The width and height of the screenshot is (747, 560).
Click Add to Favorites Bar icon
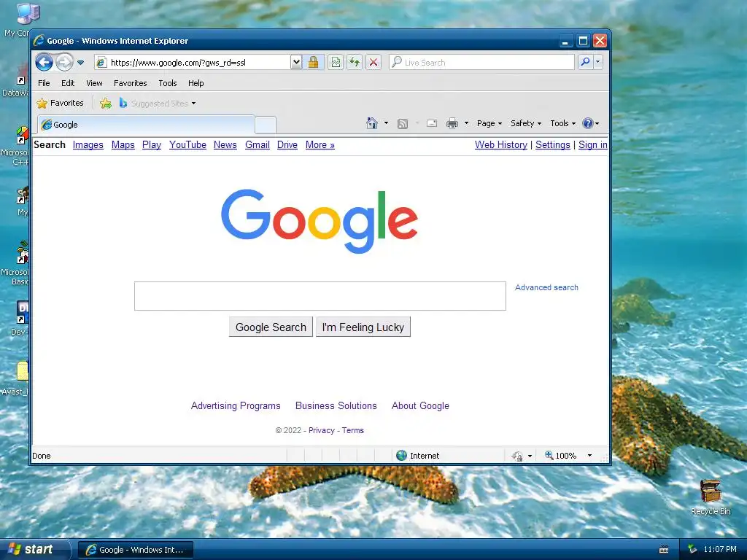[x=106, y=104]
